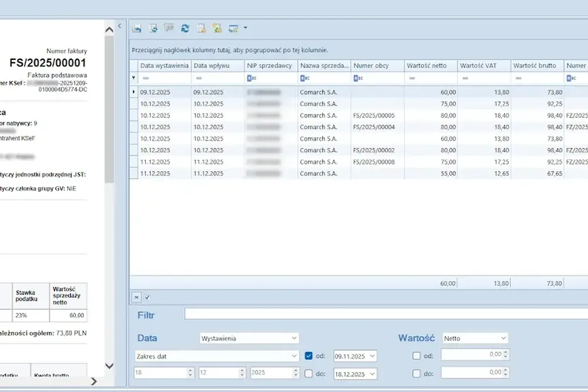Clear the grid filter with the small x button
The image size is (588, 392).
(136, 297)
